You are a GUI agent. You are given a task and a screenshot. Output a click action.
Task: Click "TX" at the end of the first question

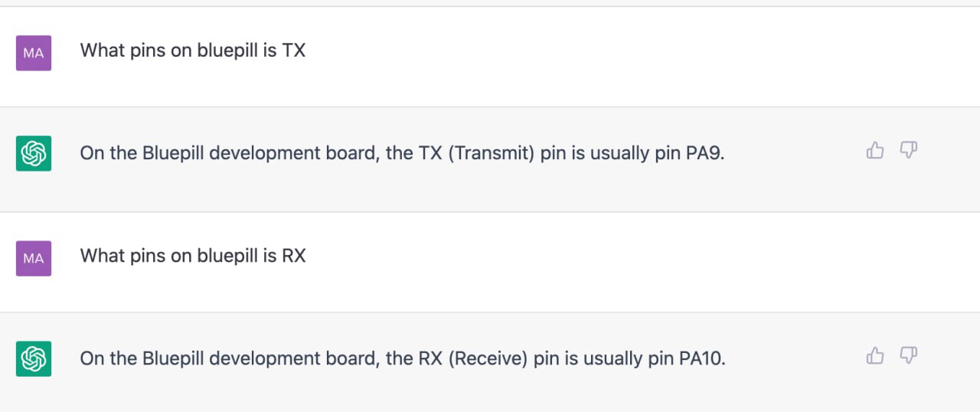(293, 51)
